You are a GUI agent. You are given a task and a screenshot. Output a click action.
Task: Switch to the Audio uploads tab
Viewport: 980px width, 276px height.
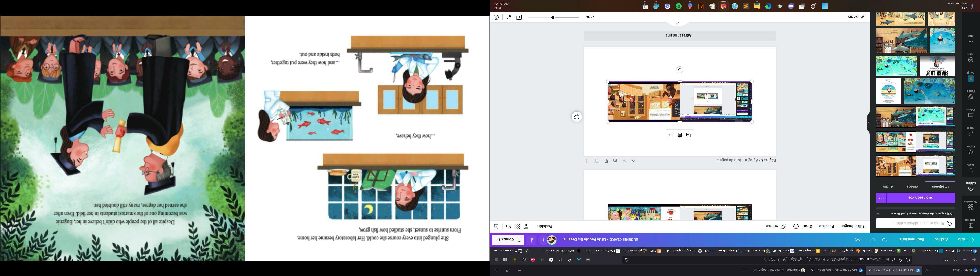tap(888, 186)
